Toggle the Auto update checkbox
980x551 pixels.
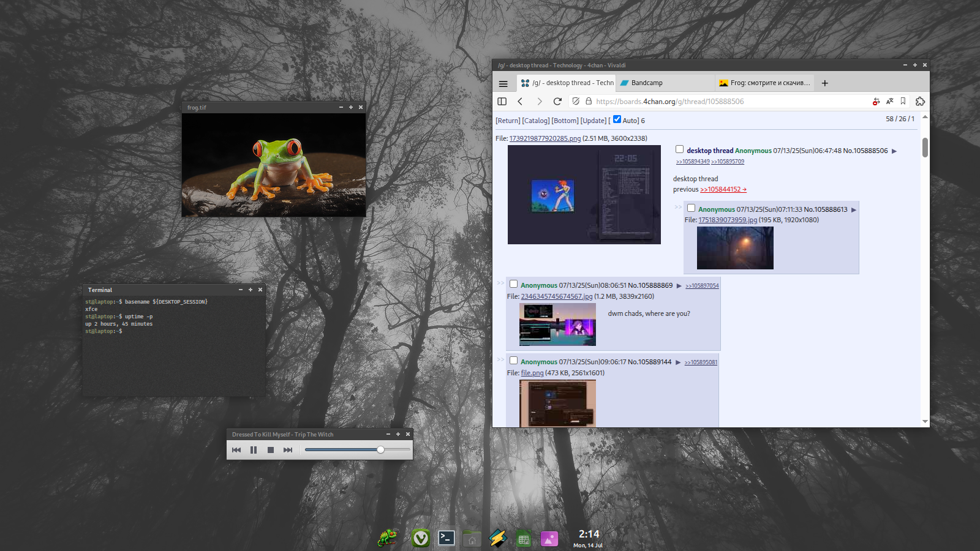click(x=617, y=119)
